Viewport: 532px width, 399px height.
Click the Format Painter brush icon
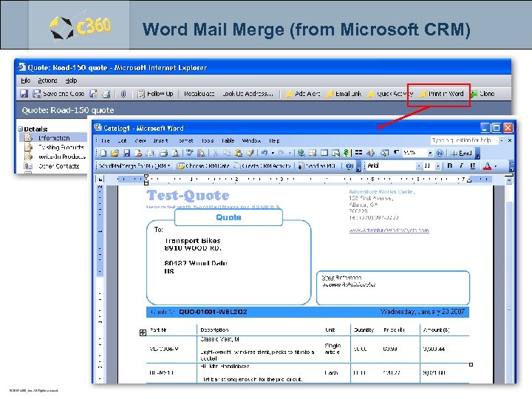point(250,154)
